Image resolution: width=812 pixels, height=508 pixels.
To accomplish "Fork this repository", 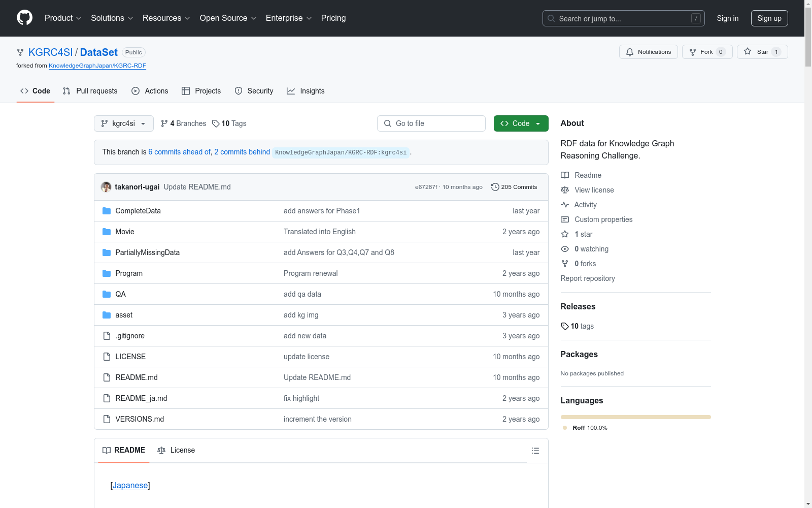I will pos(707,52).
